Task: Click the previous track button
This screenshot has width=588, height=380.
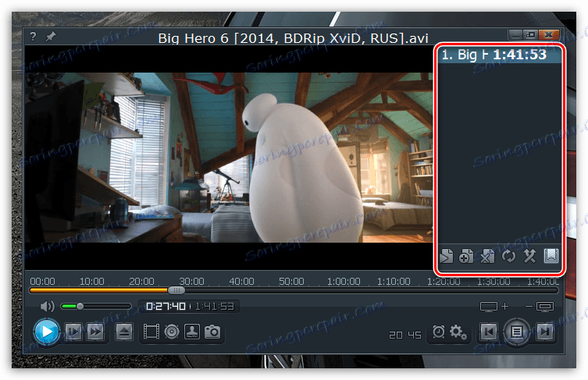Action: pos(489,332)
